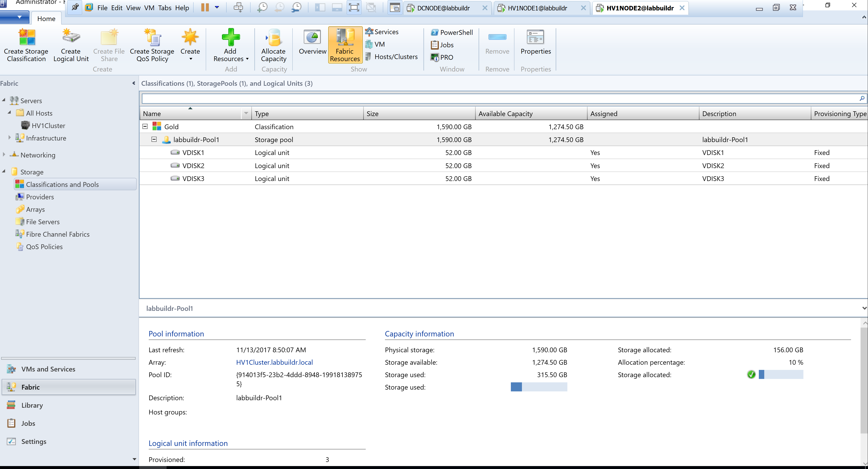
Task: Click Create Storage Classification icon
Action: (27, 37)
